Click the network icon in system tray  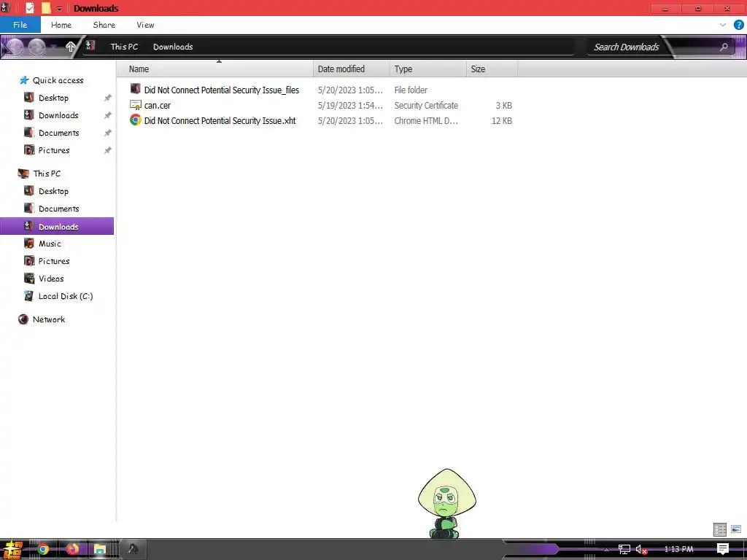tap(624, 550)
